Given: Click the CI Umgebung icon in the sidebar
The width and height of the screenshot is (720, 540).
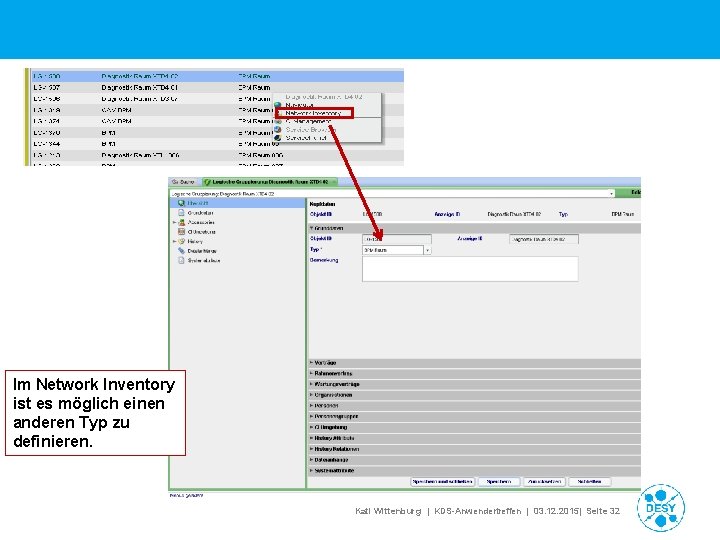Looking at the screenshot, I should tap(181, 232).
